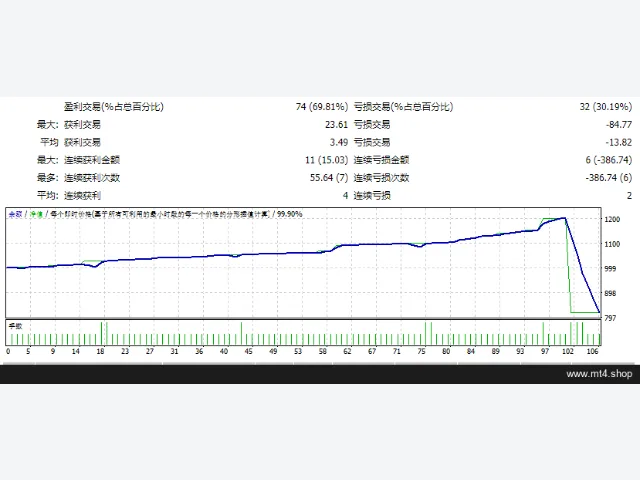Select the '55.64 (7)' value
The height and width of the screenshot is (480, 640).
[x=329, y=178]
